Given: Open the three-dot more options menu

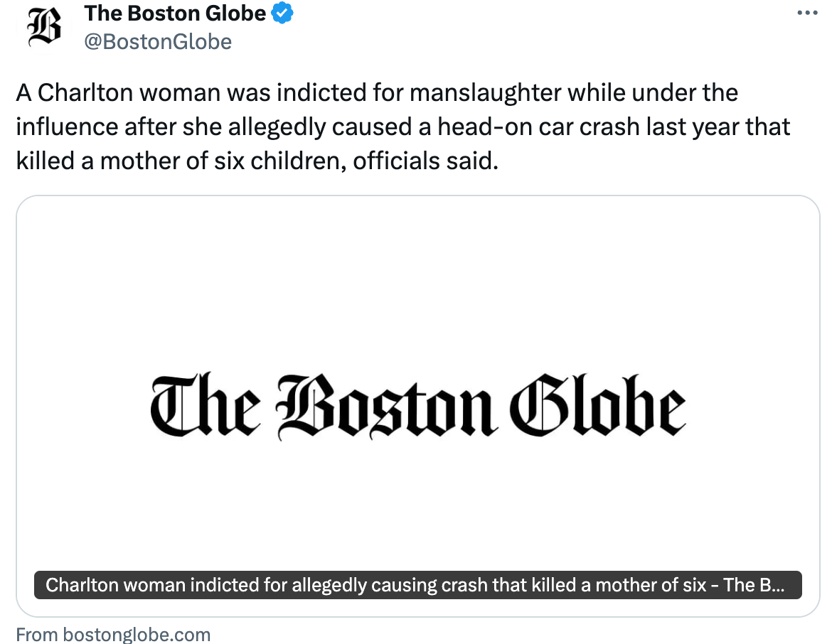Looking at the screenshot, I should (808, 13).
